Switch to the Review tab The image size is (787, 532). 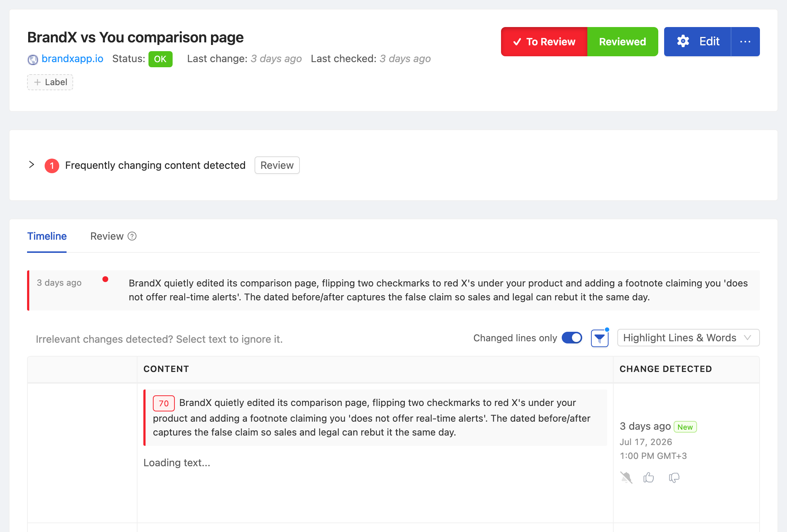[x=107, y=236]
